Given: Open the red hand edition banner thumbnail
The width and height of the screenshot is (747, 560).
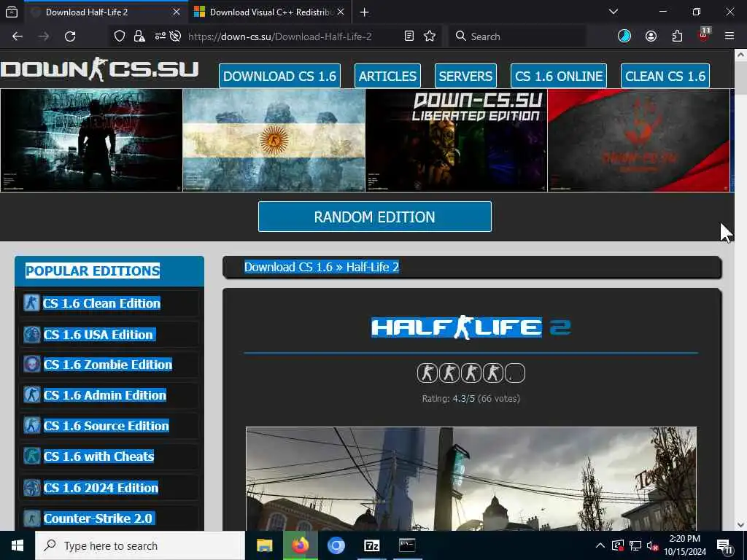Looking at the screenshot, I should click(639, 141).
